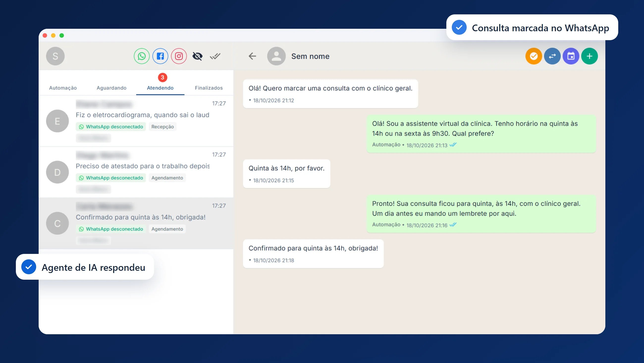
Task: Open scheduling with purple calendar button
Action: click(571, 56)
